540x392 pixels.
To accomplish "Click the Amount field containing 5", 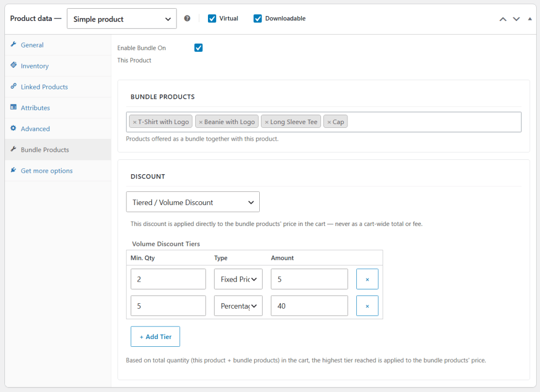I will pos(309,279).
